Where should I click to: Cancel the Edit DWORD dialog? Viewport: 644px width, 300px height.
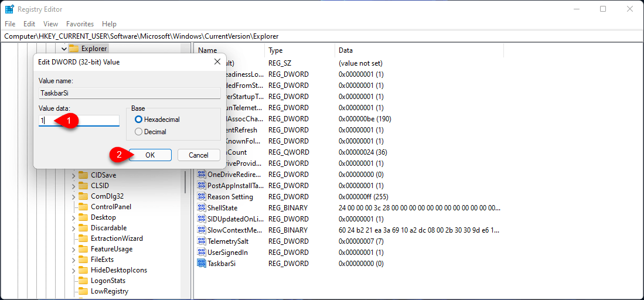[199, 155]
